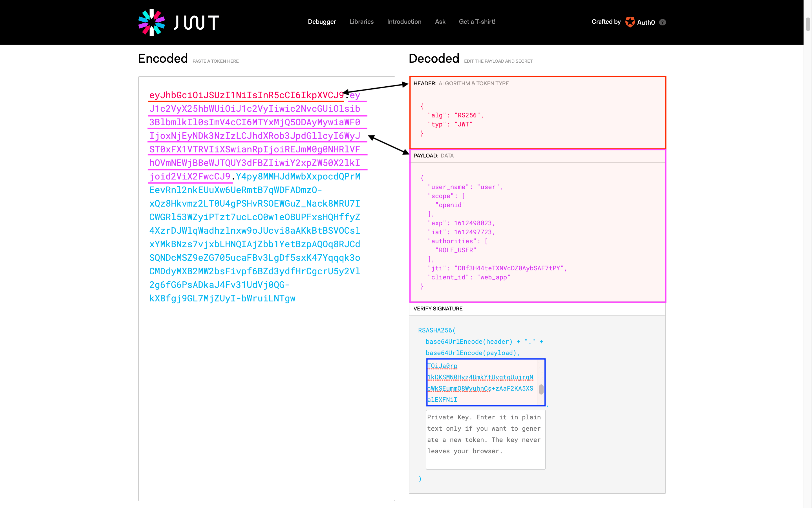
Task: Click the JWT pinwheel logo icon
Action: pyautogui.click(x=152, y=22)
